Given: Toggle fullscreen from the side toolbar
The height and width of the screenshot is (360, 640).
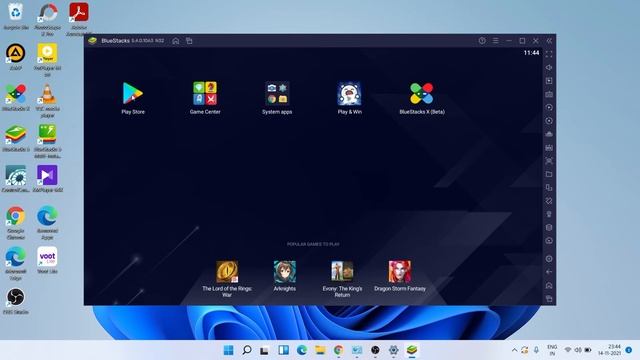Looking at the screenshot, I should 549,54.
